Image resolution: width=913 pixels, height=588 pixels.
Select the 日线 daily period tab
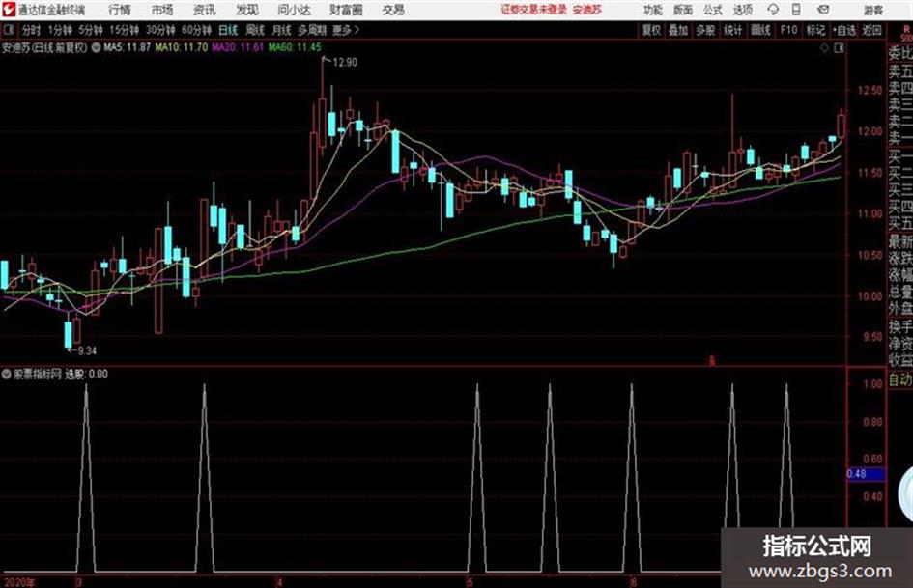228,30
